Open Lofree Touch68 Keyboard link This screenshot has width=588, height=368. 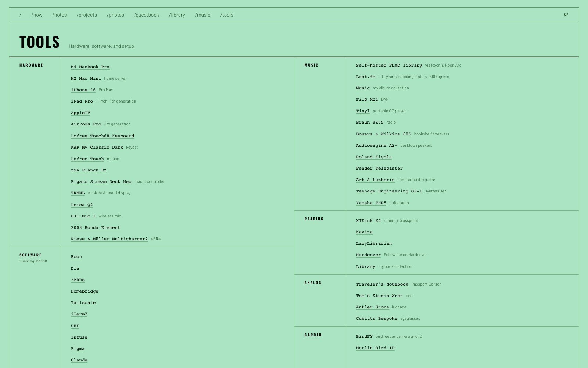click(x=103, y=136)
